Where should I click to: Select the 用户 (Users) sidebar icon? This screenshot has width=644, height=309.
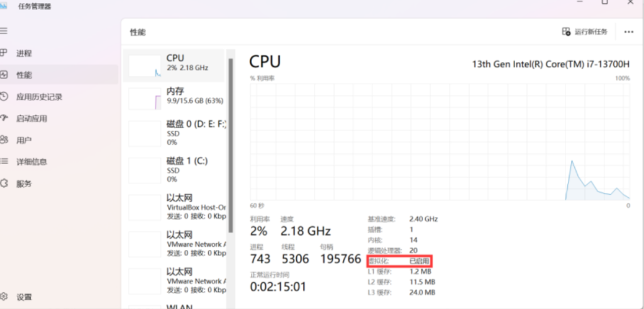point(4,139)
